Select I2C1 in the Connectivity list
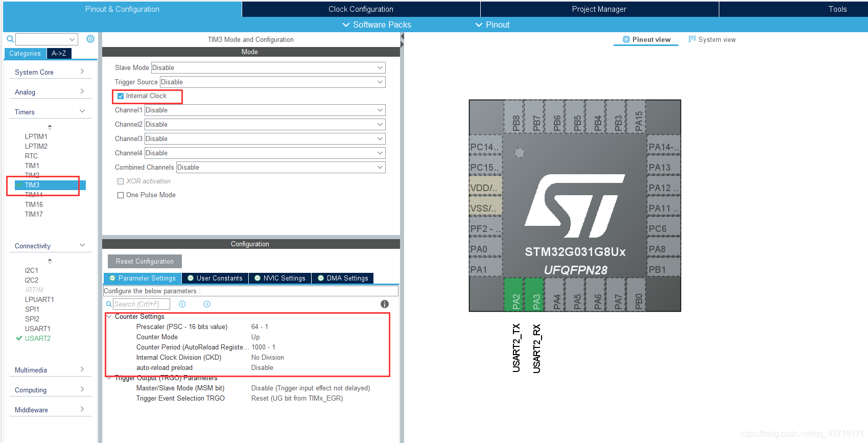The width and height of the screenshot is (868, 443). 32,270
